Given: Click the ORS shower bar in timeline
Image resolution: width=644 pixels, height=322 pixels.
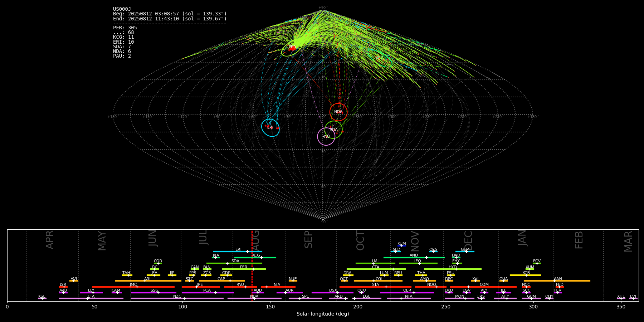Looking at the screenshot, I should coord(433,252).
